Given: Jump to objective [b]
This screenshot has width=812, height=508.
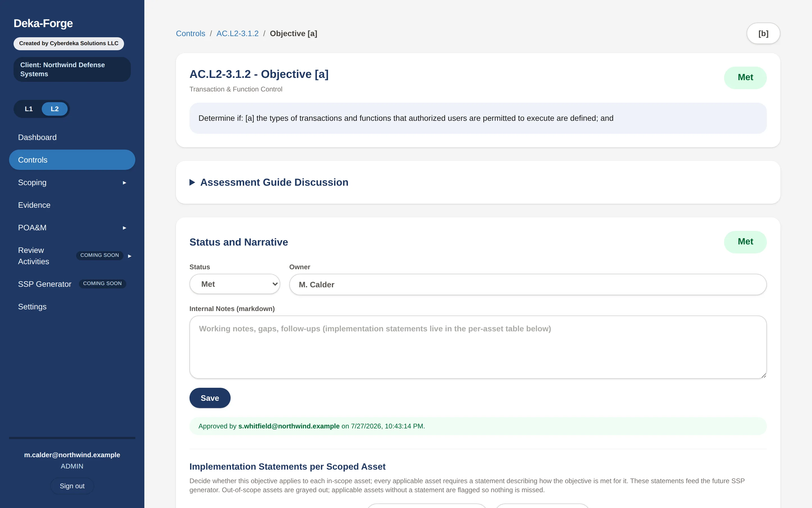Looking at the screenshot, I should [x=763, y=33].
